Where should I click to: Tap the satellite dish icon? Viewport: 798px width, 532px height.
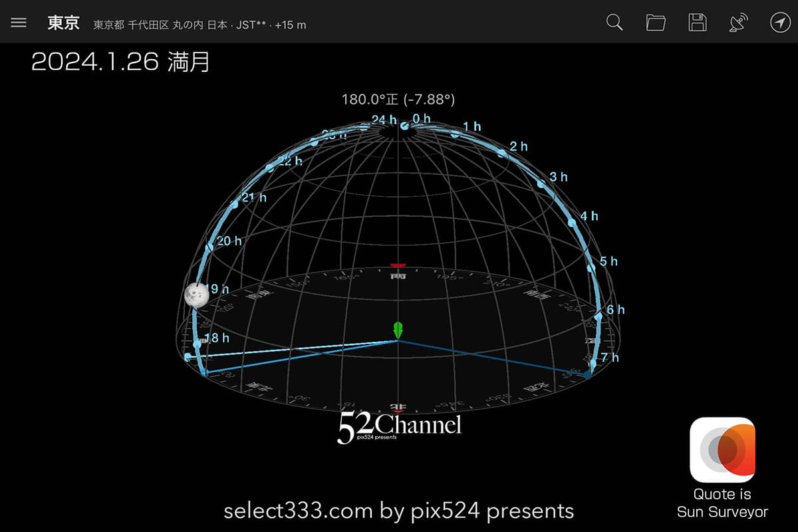click(738, 23)
